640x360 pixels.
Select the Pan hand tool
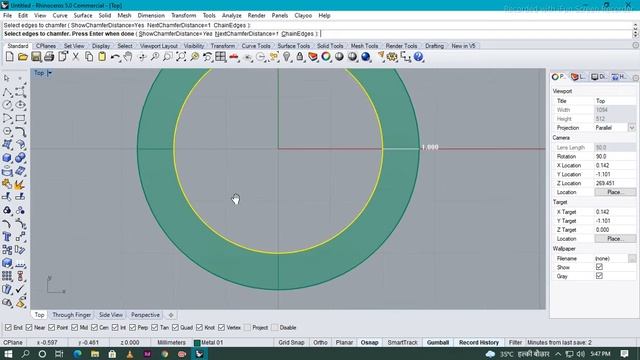[x=128, y=57]
